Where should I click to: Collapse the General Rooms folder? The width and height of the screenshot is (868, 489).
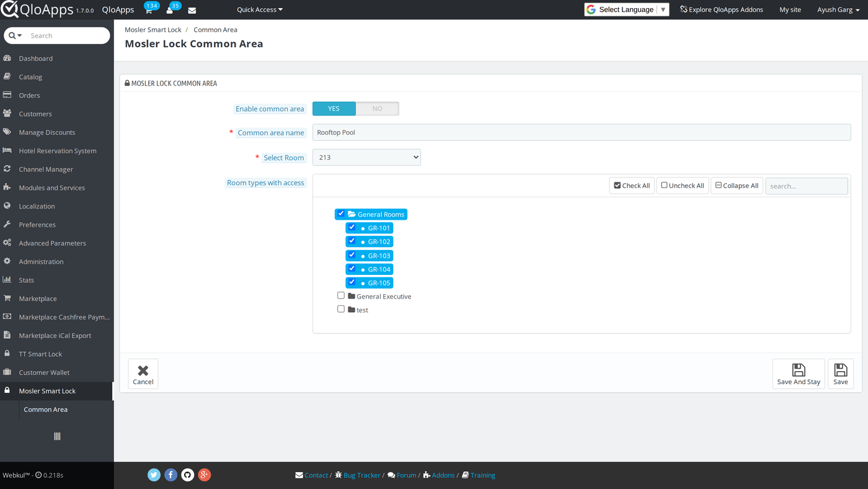click(x=352, y=214)
